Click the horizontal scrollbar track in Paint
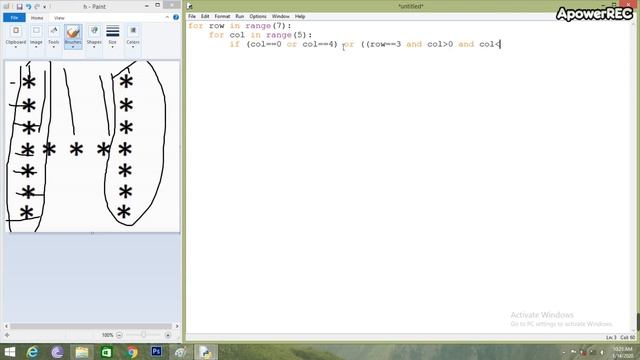 click(91, 326)
